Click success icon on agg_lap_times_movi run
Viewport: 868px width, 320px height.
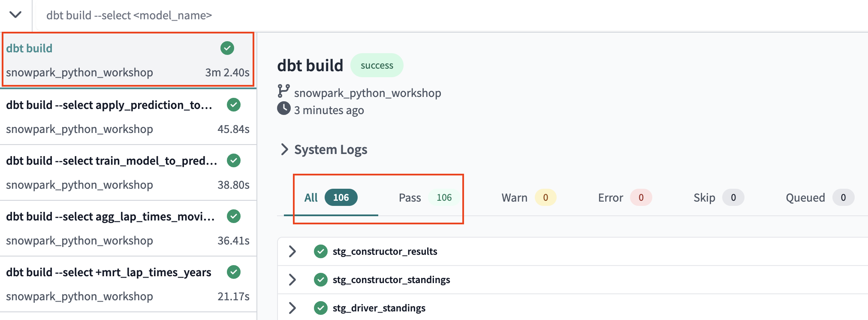point(234,216)
